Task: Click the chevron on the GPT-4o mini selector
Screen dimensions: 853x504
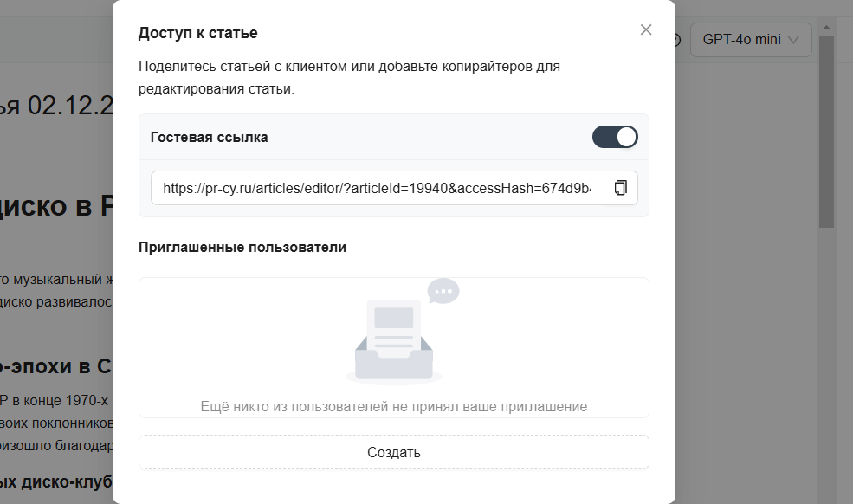Action: tap(794, 40)
